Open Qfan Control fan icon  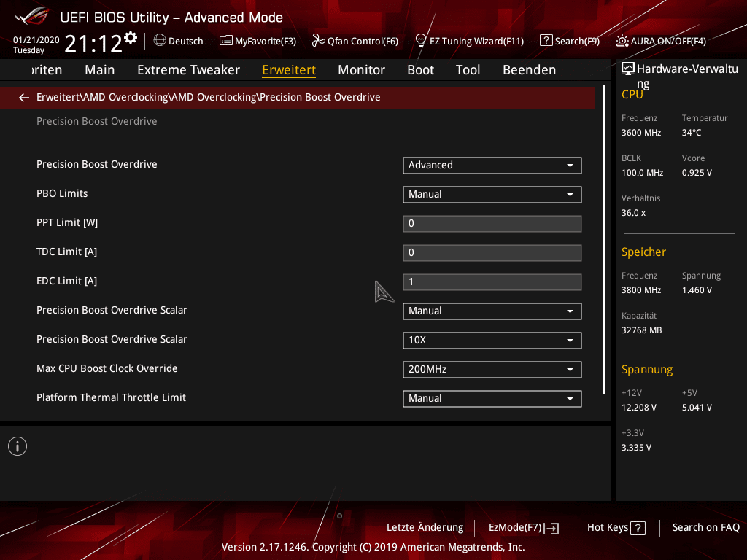click(318, 41)
